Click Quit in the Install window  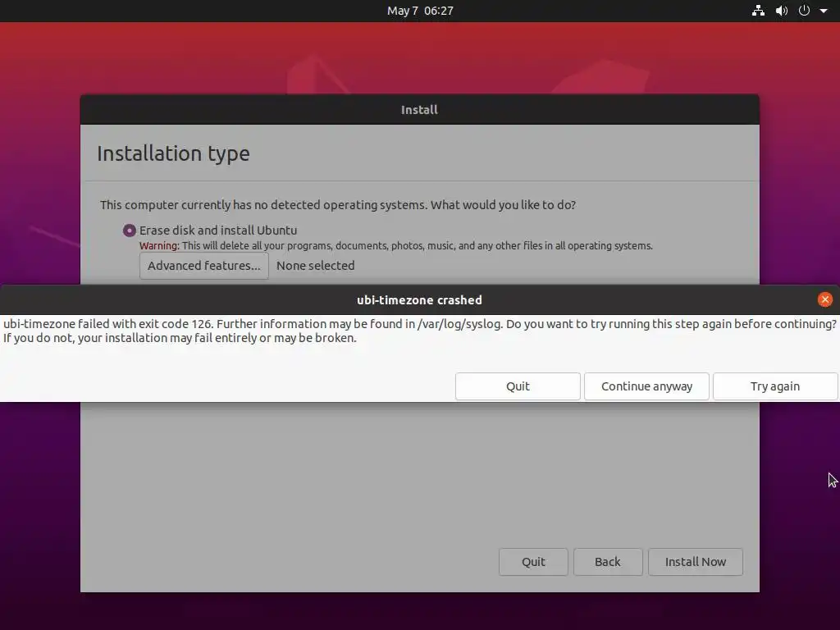[x=533, y=561]
